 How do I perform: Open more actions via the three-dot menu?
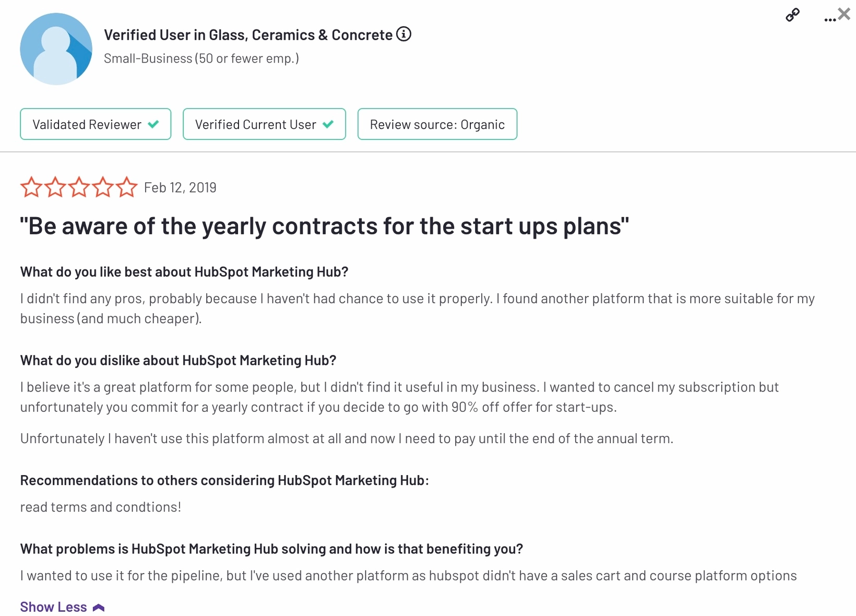pos(829,18)
